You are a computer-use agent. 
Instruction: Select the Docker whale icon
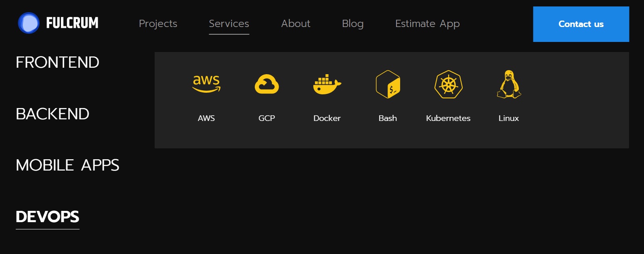tap(327, 84)
